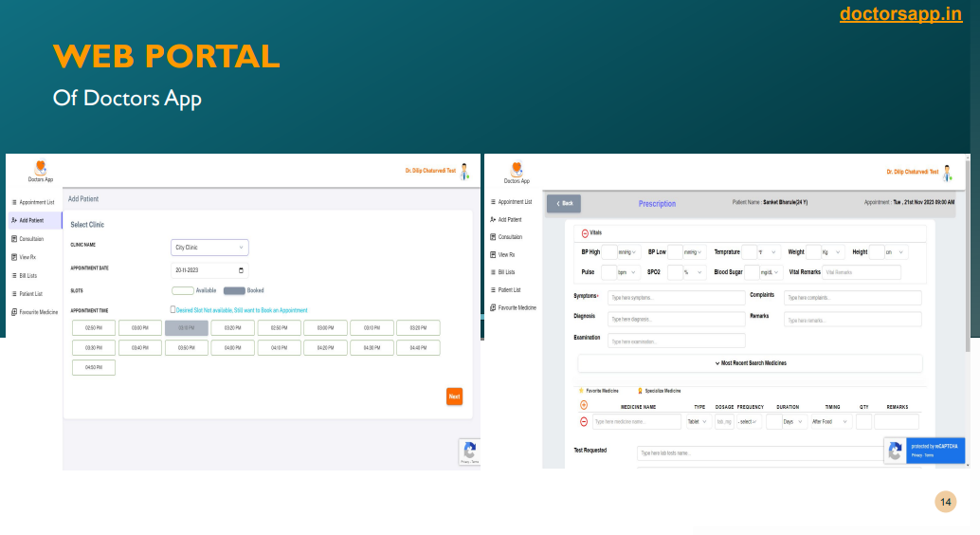Click View Rx icon in Prescription screen sidebar
This screenshot has height=535, width=980.
pos(493,254)
